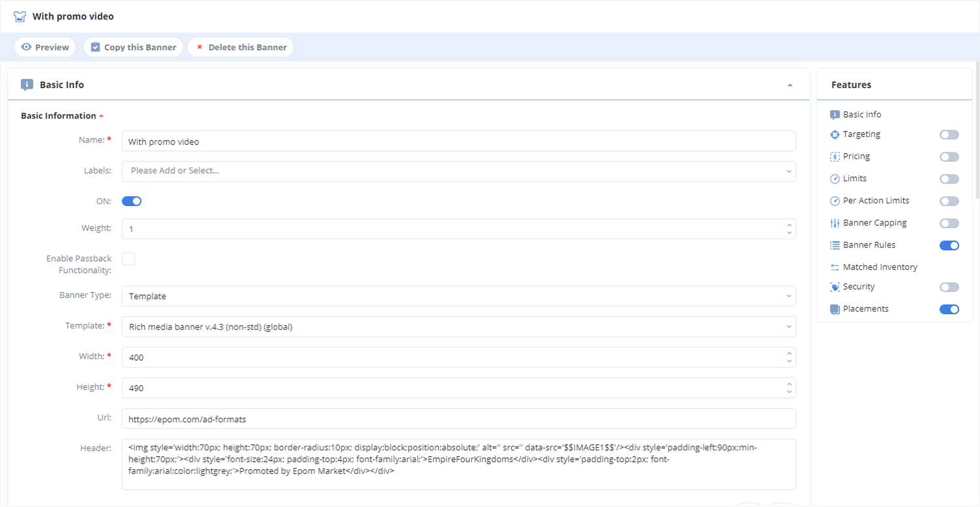Select Basic Info in the Features list
Image resolution: width=980 pixels, height=507 pixels.
coord(861,114)
